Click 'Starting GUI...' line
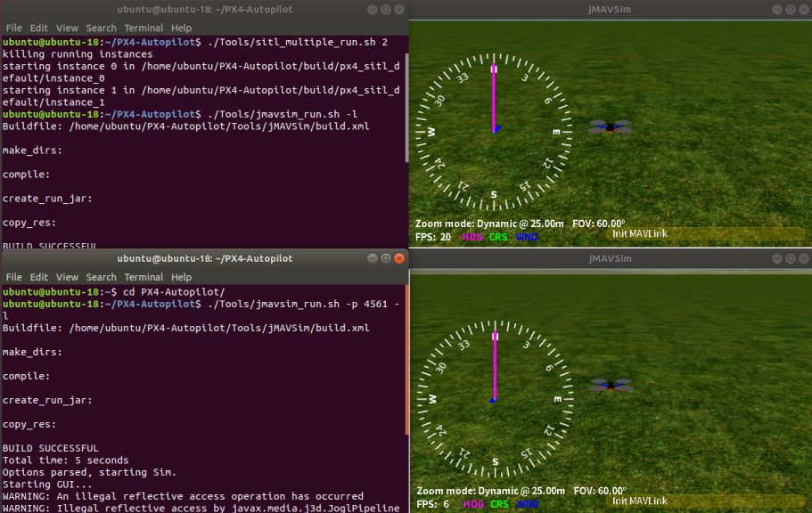Screen dimensions: 812x513 (x=47, y=484)
